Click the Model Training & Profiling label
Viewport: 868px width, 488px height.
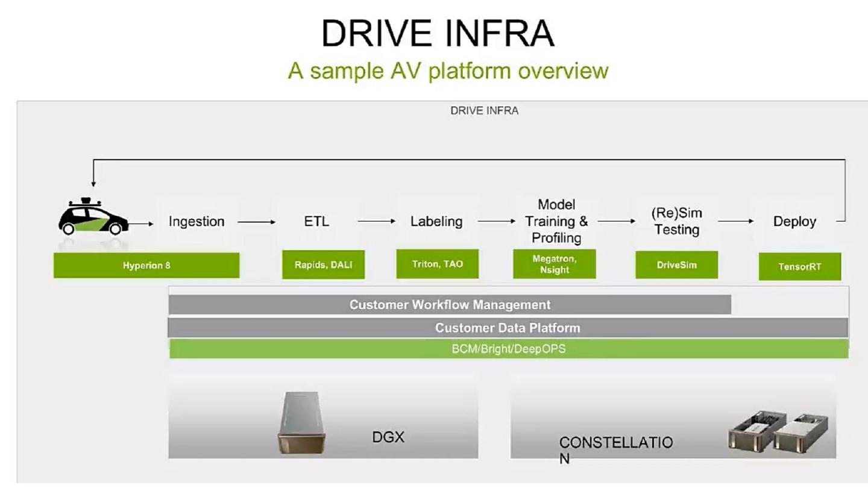[556, 221]
